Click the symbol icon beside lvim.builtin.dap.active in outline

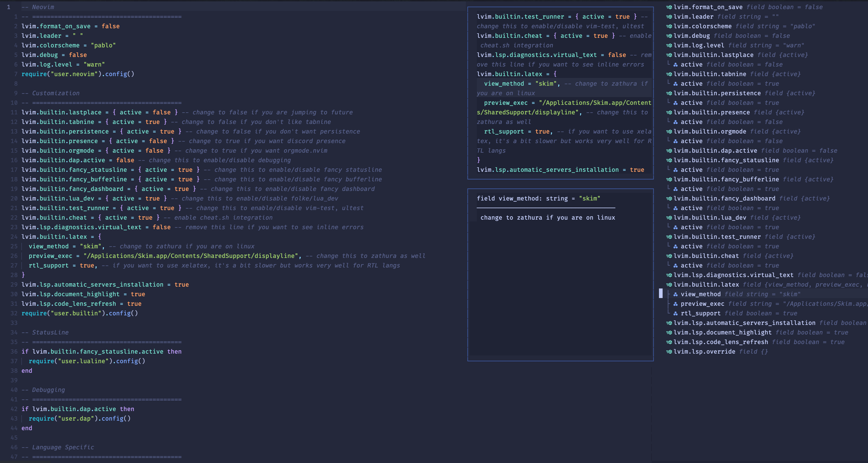click(669, 150)
